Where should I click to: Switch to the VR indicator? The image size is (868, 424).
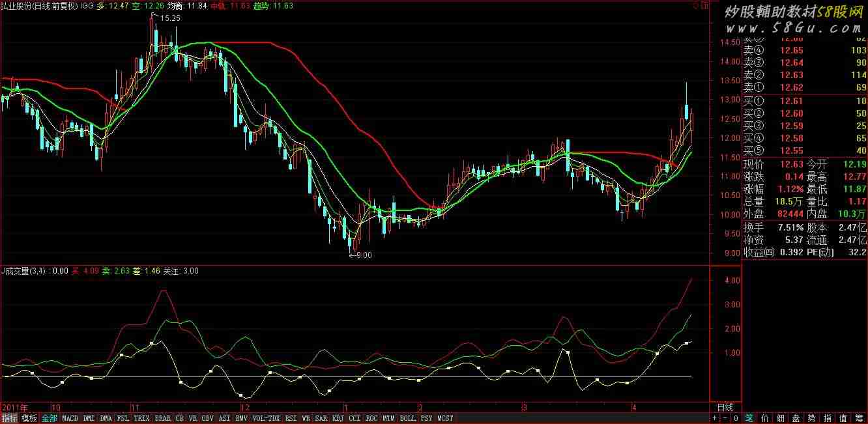(x=193, y=418)
